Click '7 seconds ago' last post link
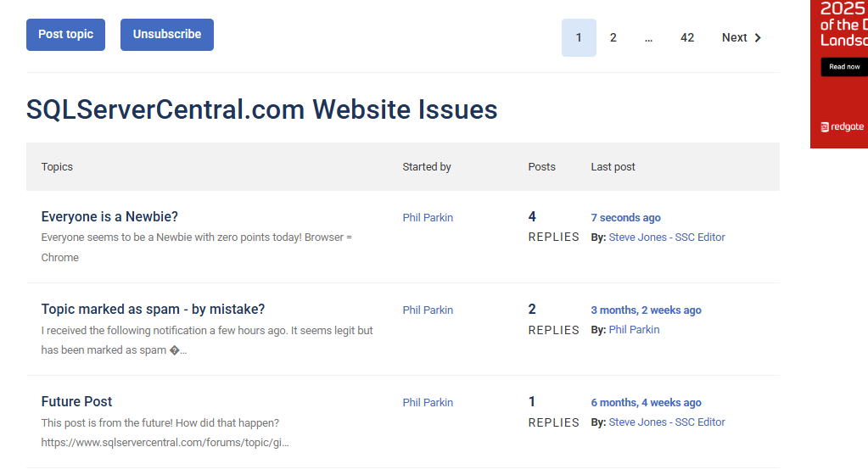The width and height of the screenshot is (868, 475). point(625,218)
